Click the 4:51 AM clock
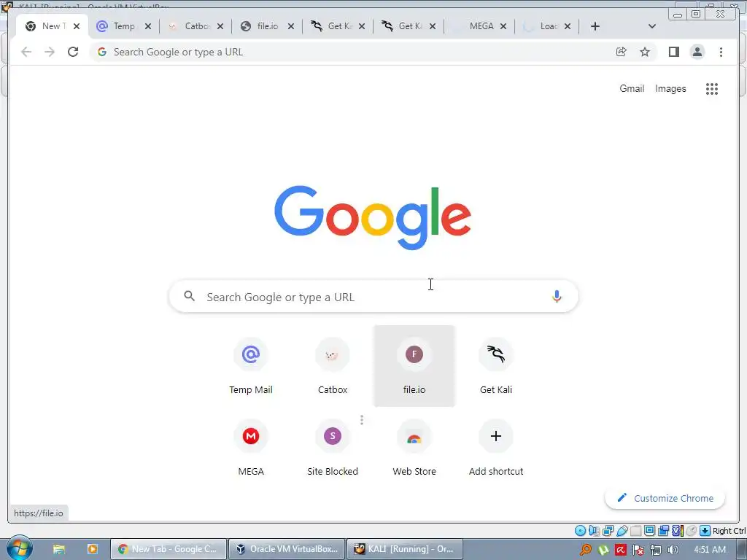 (x=710, y=550)
